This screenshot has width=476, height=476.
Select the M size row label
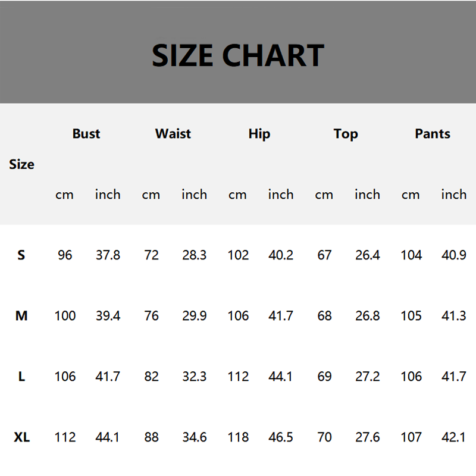(21, 316)
